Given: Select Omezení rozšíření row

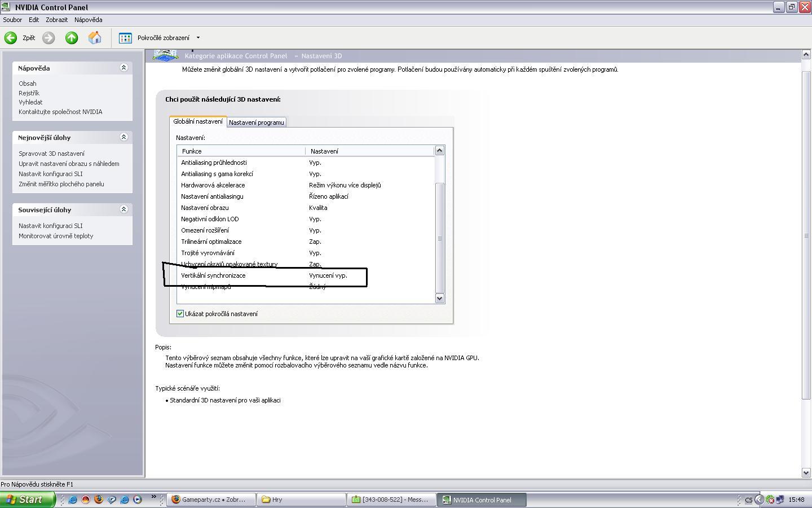Looking at the screenshot, I should (x=306, y=230).
